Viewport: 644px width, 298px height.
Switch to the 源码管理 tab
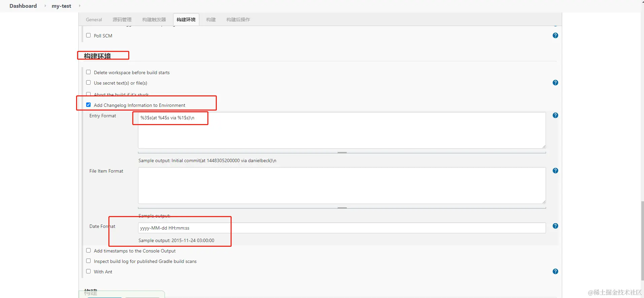click(x=122, y=20)
